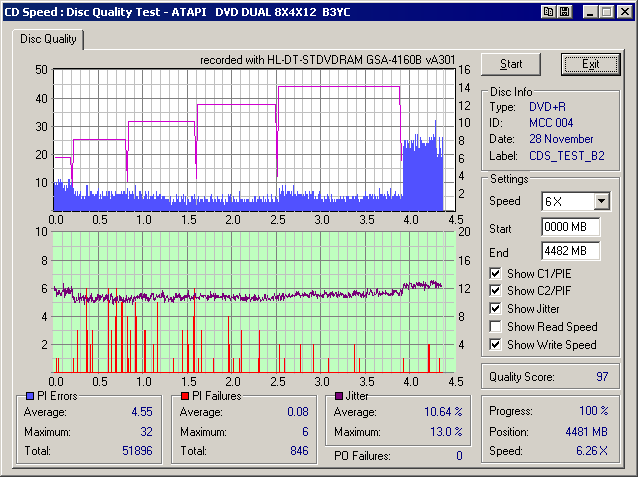
Task: Click PO Failures value 0
Action: click(459, 456)
